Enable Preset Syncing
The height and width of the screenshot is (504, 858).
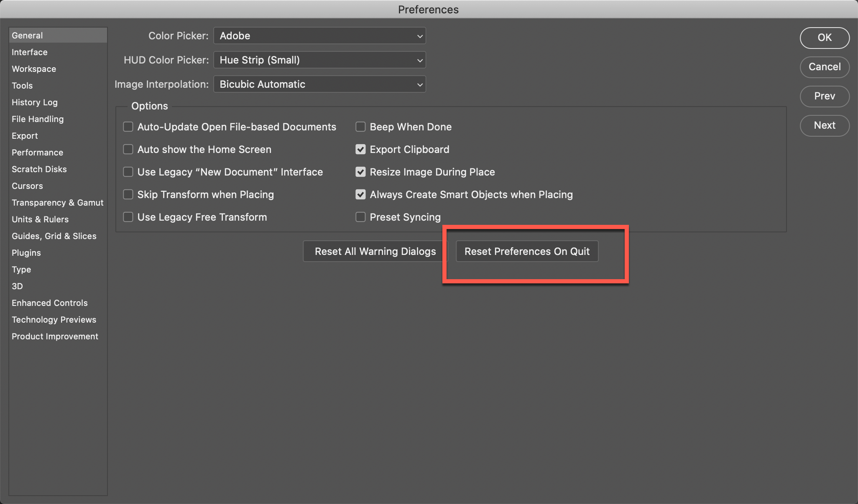360,217
